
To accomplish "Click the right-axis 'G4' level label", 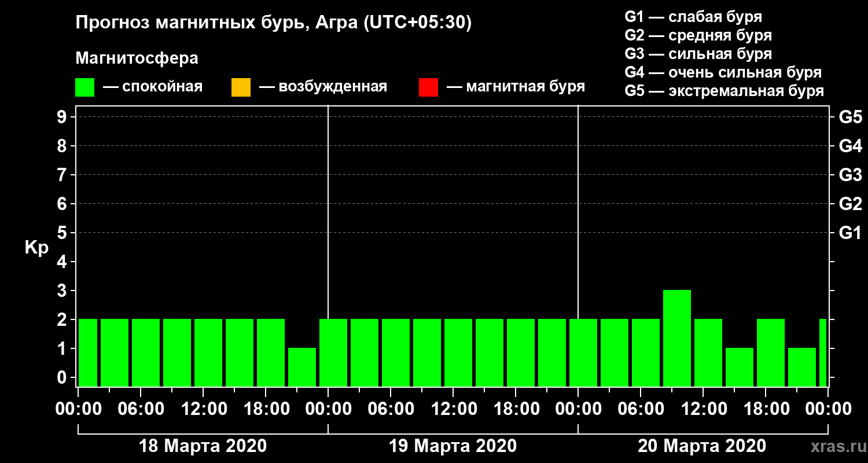I will tap(850, 146).
